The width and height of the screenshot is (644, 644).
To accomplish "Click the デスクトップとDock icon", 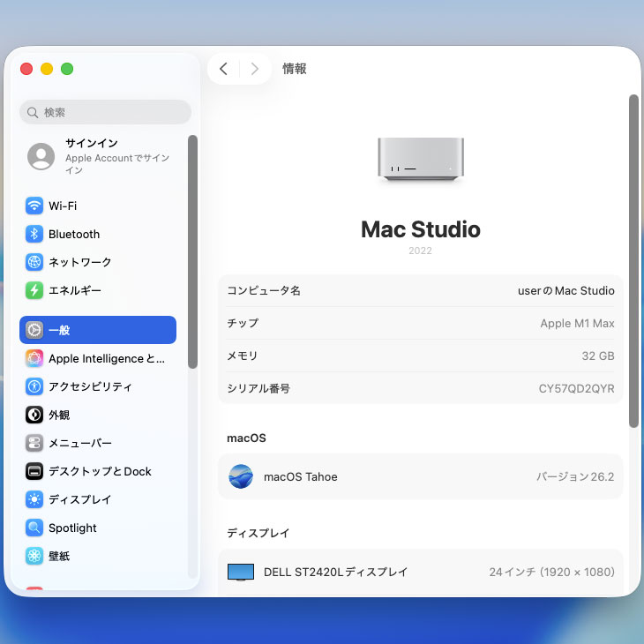I will point(34,471).
